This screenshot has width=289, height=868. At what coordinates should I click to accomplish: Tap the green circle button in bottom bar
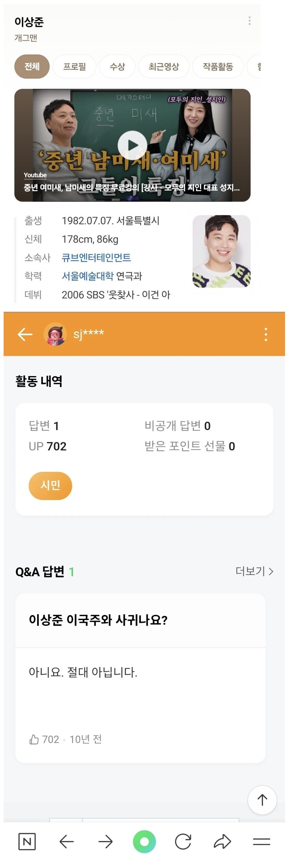[x=144, y=842]
